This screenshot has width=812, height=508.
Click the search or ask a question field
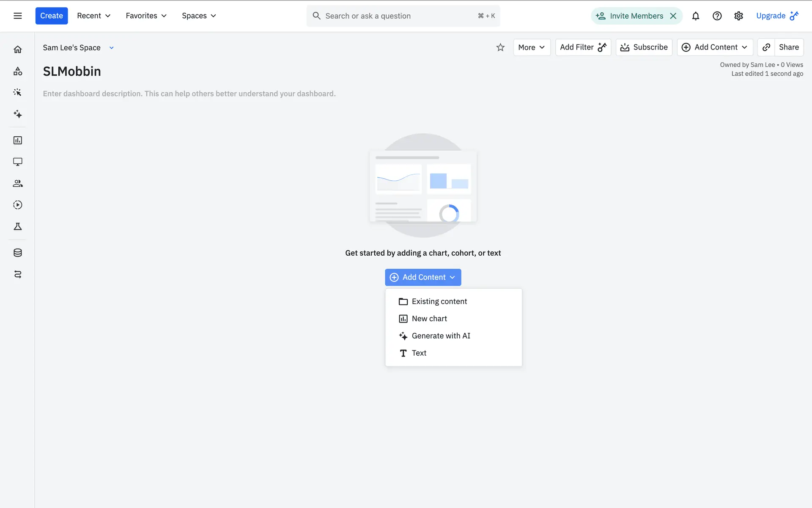click(x=398, y=16)
